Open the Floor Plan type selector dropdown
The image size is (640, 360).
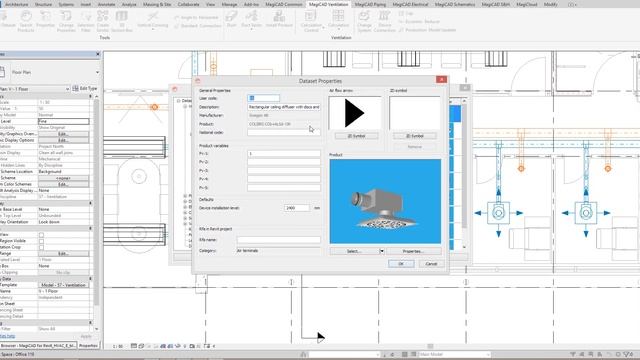coord(97,72)
